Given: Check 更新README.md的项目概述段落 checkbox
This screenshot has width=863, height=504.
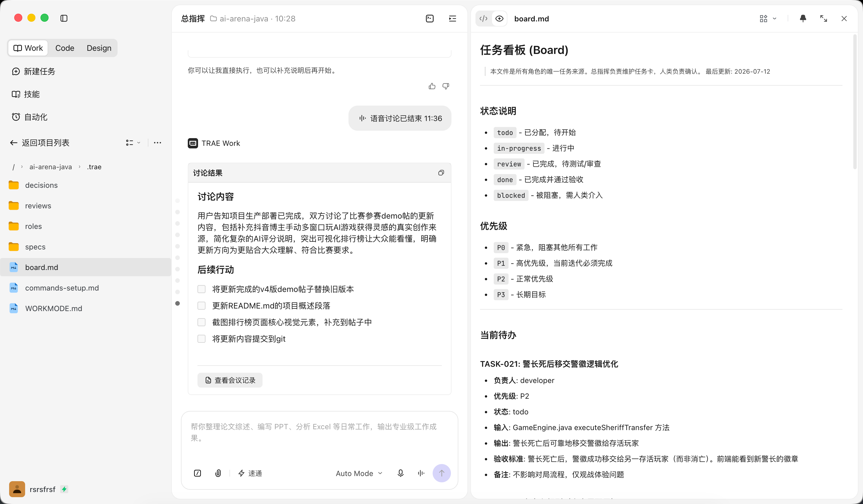Looking at the screenshot, I should point(201,306).
